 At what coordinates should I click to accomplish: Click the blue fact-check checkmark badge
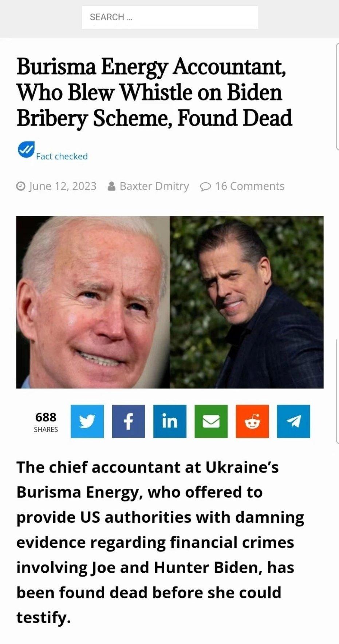coord(26,150)
